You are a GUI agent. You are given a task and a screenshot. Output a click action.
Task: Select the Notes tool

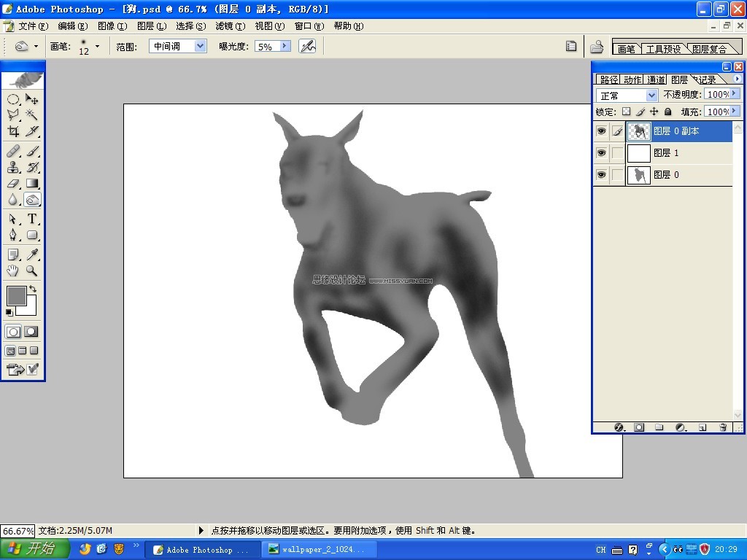(13, 254)
